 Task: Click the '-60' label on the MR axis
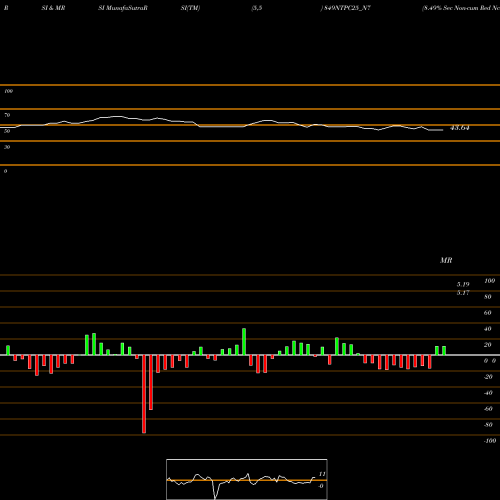tap(488, 409)
